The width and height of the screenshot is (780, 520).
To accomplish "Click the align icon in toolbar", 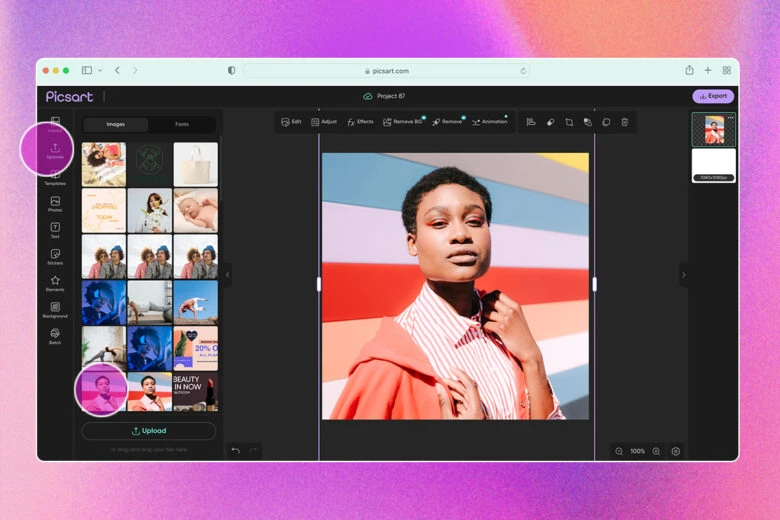I will [x=531, y=122].
